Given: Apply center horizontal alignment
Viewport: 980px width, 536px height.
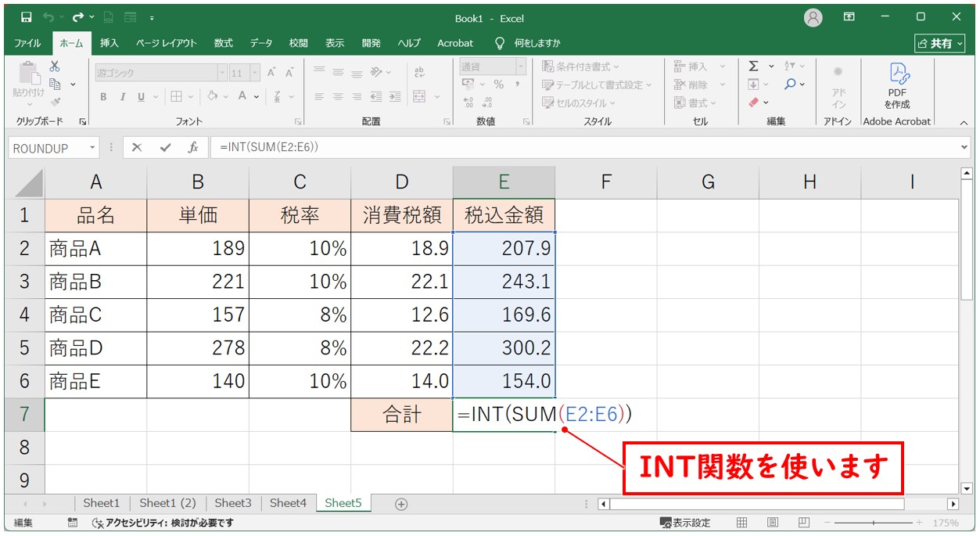Looking at the screenshot, I should 338,97.
